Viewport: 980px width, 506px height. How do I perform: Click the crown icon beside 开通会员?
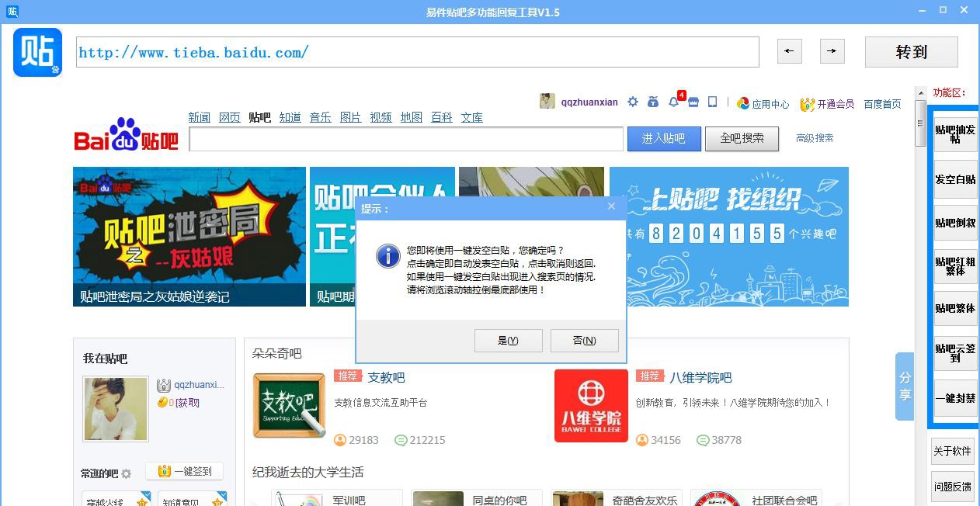point(807,103)
